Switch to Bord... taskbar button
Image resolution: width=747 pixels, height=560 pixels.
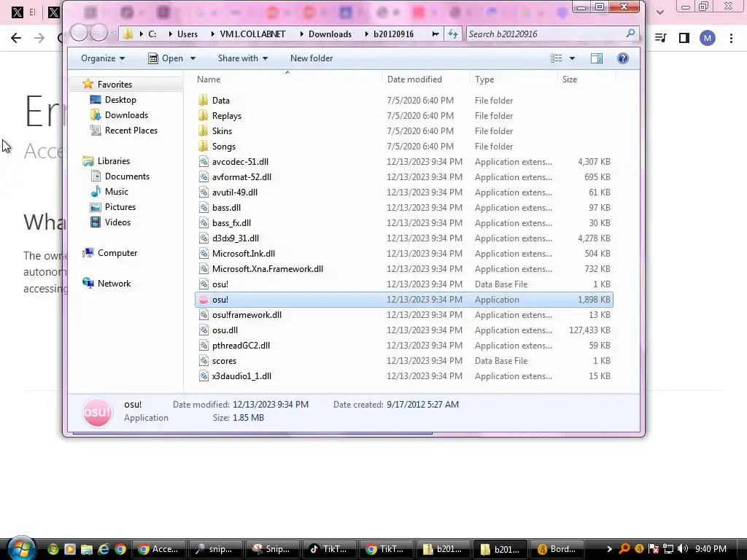point(557,549)
